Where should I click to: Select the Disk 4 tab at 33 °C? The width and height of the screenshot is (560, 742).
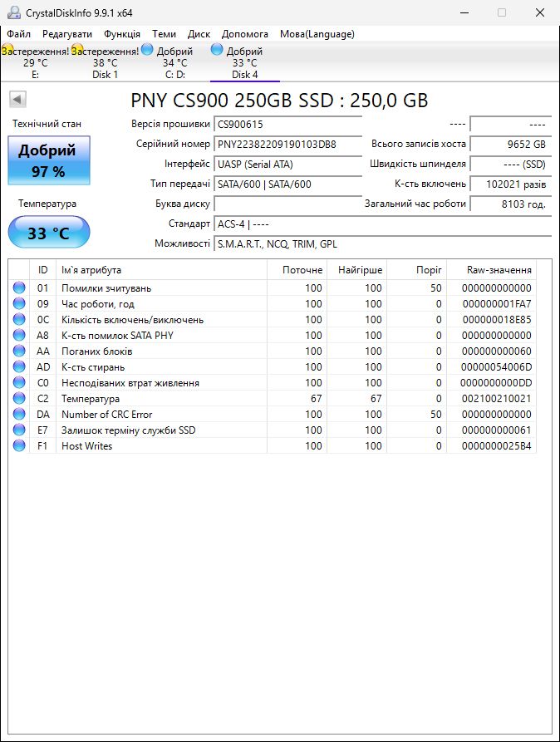point(245,62)
